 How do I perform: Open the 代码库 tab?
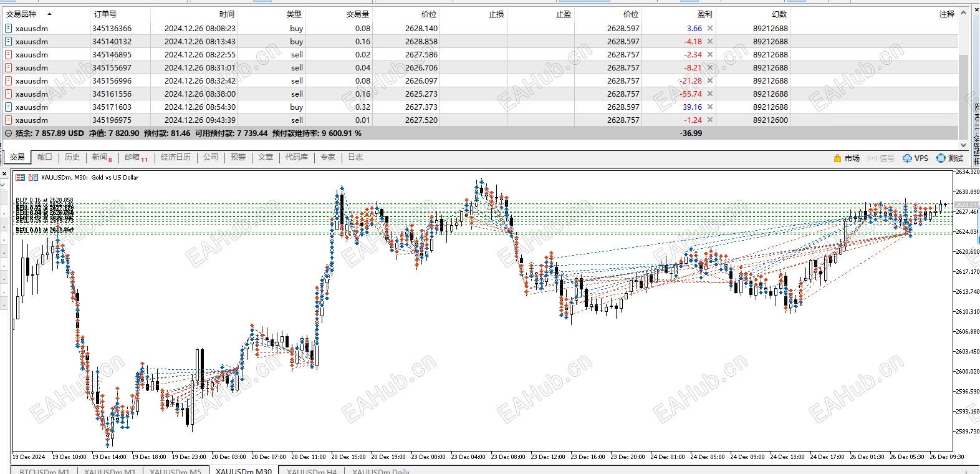[x=297, y=157]
